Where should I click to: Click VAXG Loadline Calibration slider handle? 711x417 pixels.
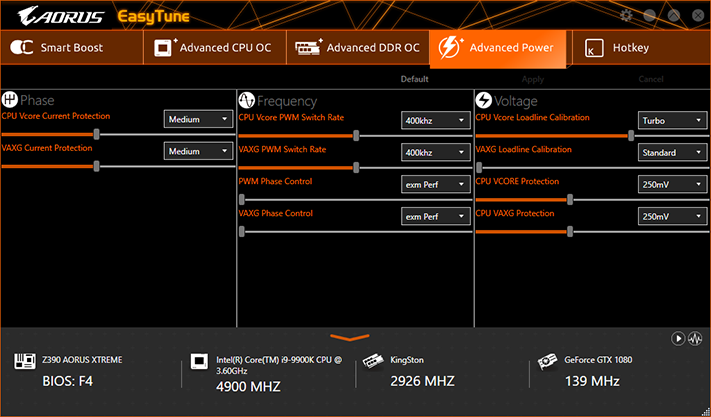coord(479,168)
